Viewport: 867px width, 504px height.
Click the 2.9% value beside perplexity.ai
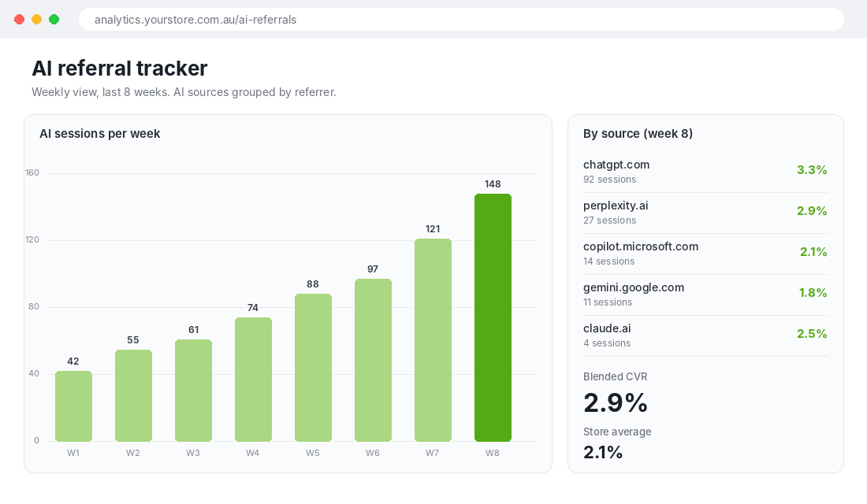coord(812,210)
